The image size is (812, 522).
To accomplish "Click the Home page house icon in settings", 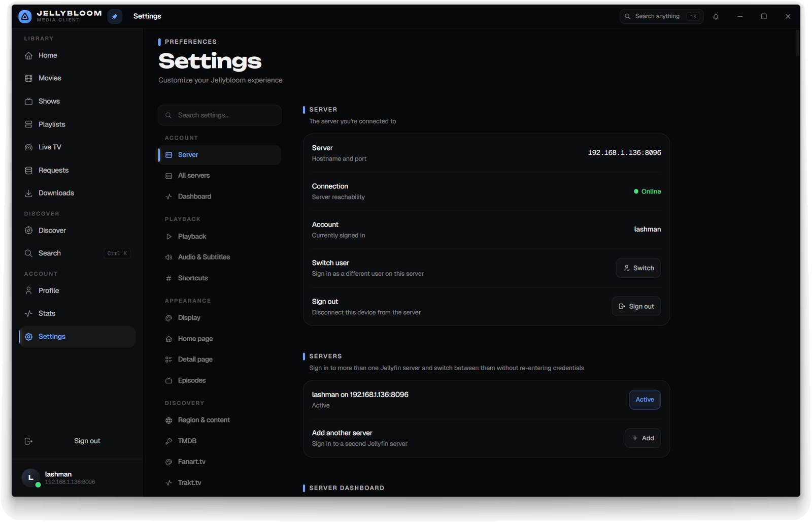I will [168, 339].
